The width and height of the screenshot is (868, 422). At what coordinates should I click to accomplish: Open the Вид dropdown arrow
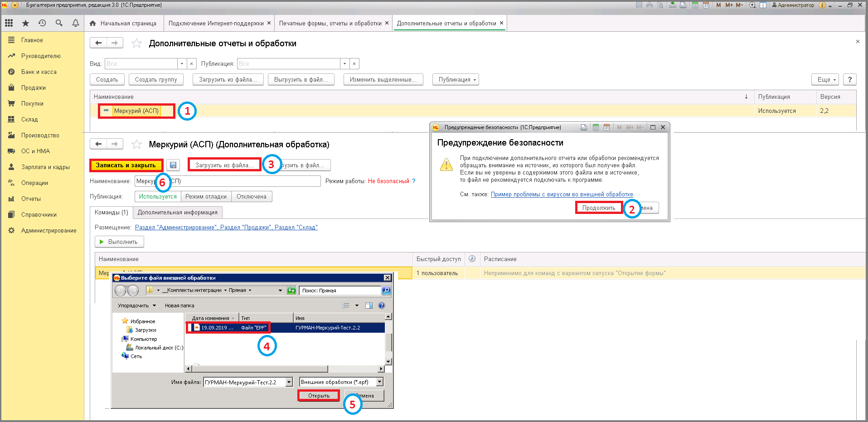[182, 63]
